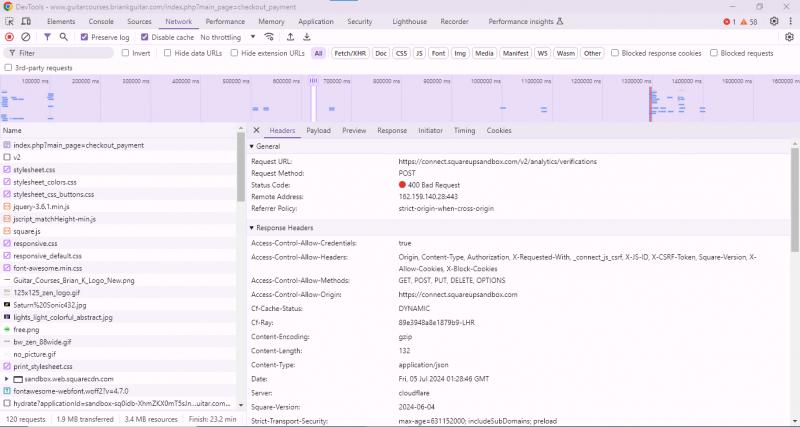Select the All request type filter

pyautogui.click(x=318, y=53)
